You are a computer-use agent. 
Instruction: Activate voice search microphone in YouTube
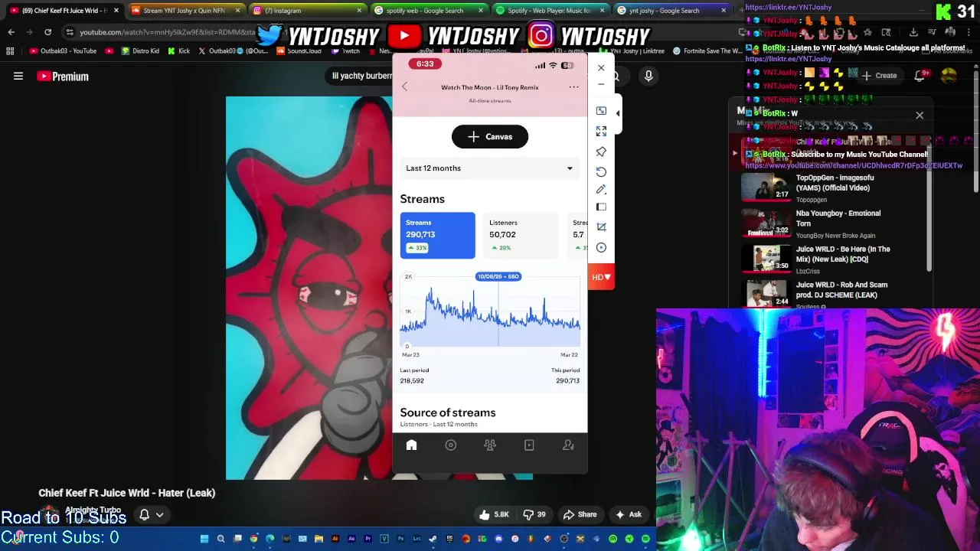pos(648,76)
